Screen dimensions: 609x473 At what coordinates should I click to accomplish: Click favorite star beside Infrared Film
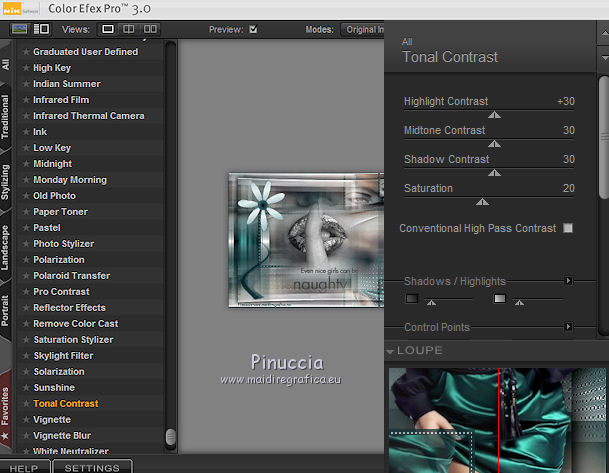(x=26, y=100)
